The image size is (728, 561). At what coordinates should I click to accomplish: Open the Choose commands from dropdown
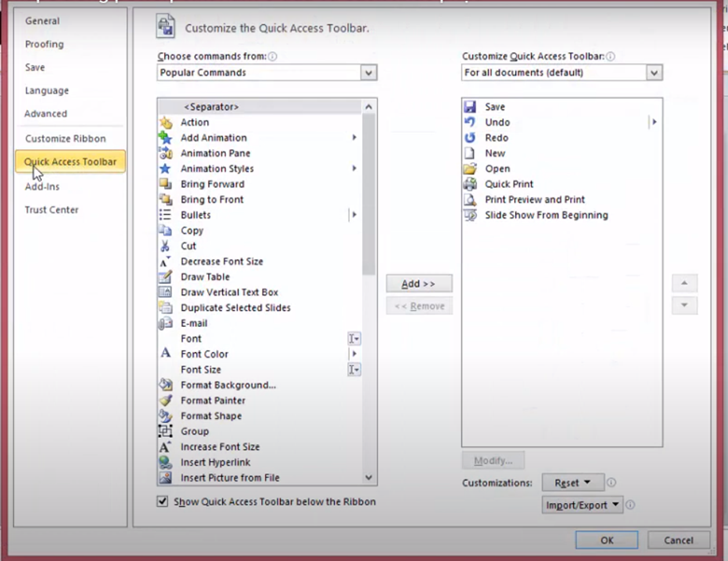click(x=369, y=73)
